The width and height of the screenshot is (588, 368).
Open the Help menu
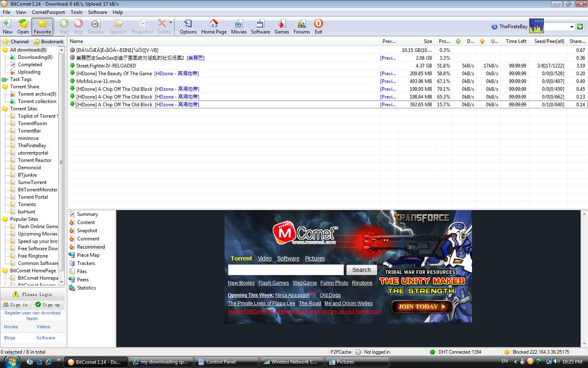[118, 12]
